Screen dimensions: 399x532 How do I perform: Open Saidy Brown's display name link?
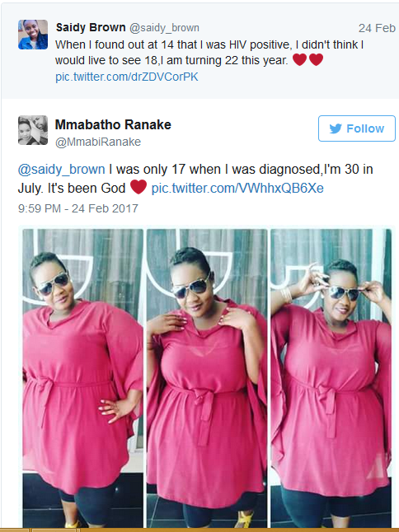click(x=91, y=27)
